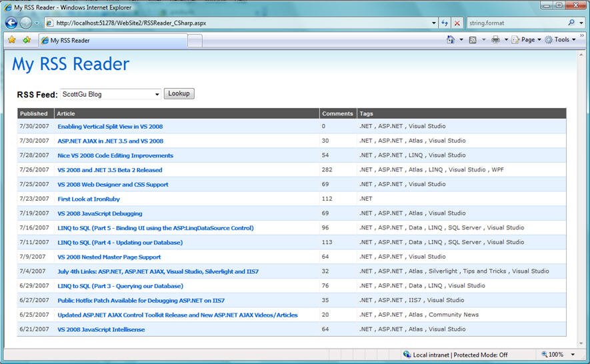Expand the zoom level 100% dropdown
590x364 pixels.
pos(573,355)
